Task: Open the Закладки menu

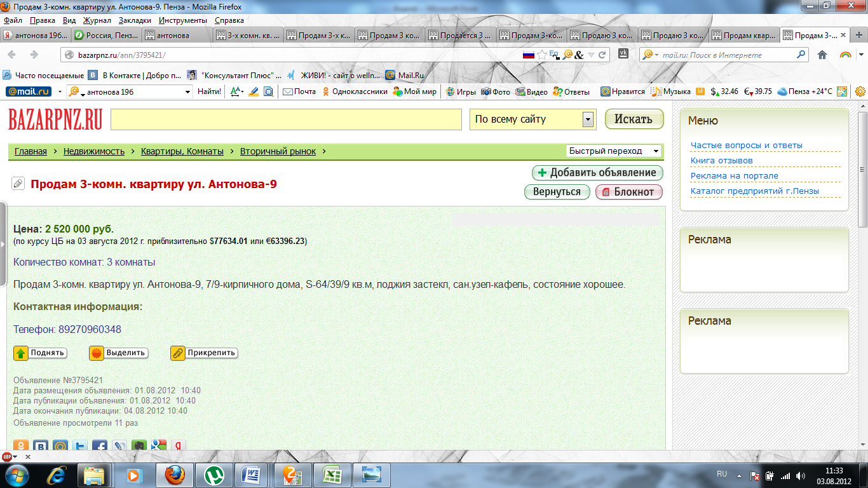Action: pos(135,20)
